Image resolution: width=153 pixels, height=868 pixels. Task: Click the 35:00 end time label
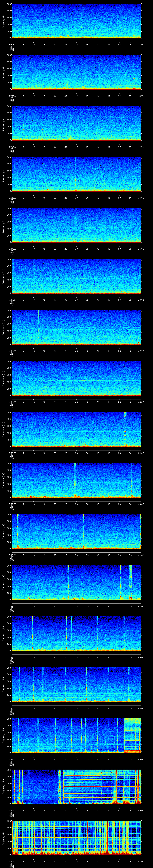141,249
